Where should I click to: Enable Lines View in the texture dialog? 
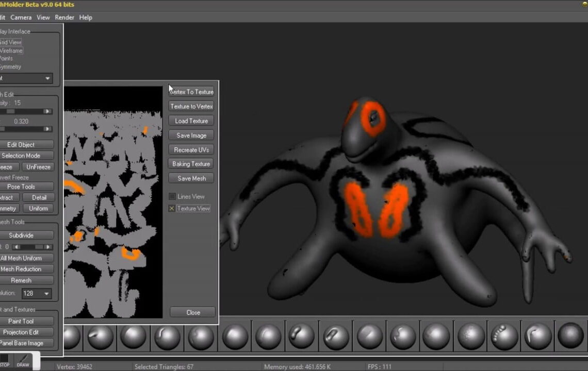[x=172, y=196]
